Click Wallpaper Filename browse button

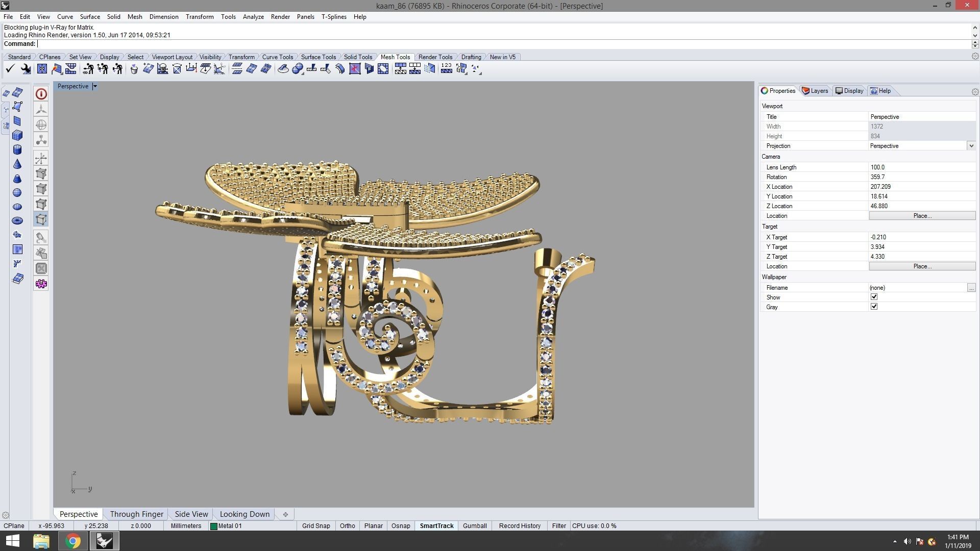coord(971,288)
